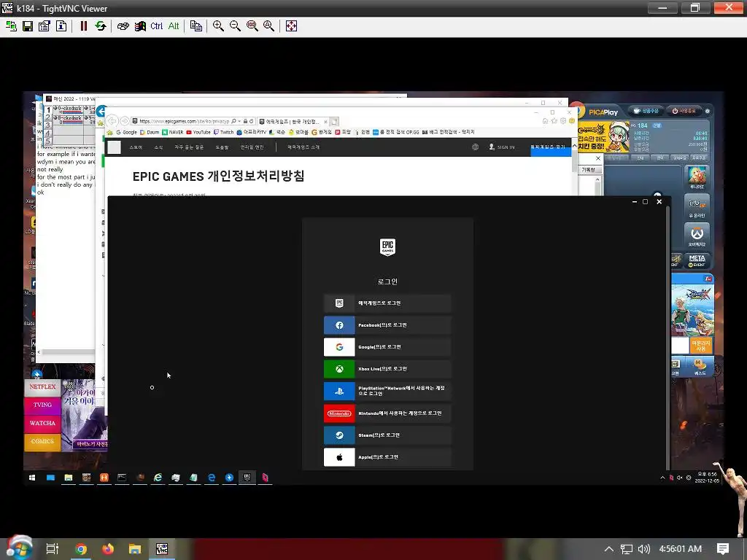Open the Google bookmark in favorites bar
Image resolution: width=747 pixels, height=560 pixels.
126,133
